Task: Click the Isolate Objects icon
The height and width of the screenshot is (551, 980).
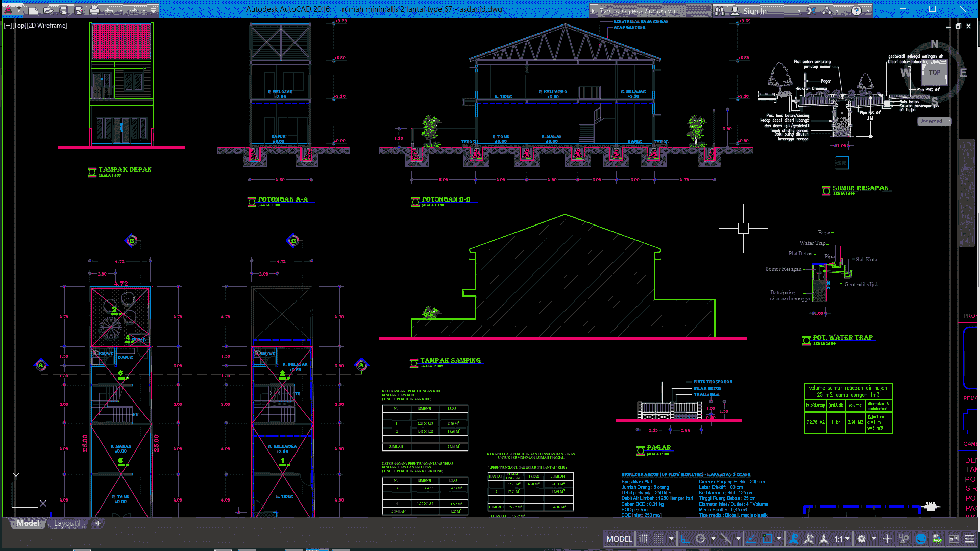Action: pyautogui.click(x=903, y=539)
